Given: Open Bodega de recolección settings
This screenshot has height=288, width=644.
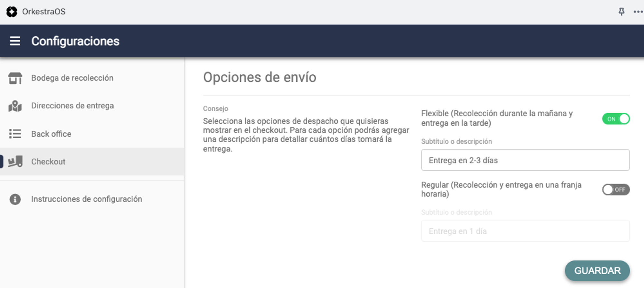Looking at the screenshot, I should 72,78.
